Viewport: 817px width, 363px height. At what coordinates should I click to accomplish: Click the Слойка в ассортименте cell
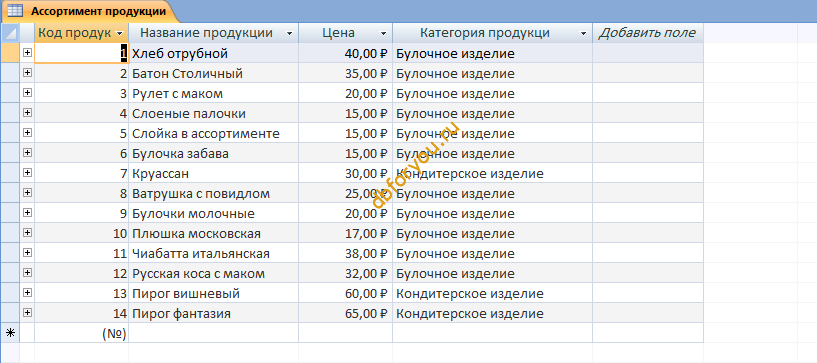[x=214, y=133]
